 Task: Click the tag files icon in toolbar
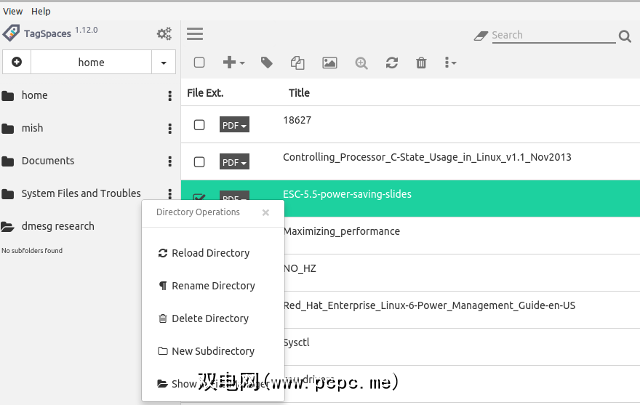click(266, 62)
